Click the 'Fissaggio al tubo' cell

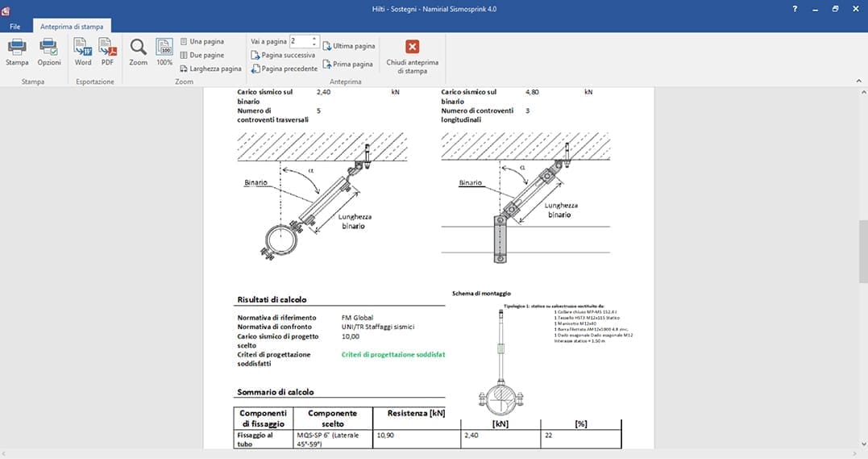[x=263, y=439]
